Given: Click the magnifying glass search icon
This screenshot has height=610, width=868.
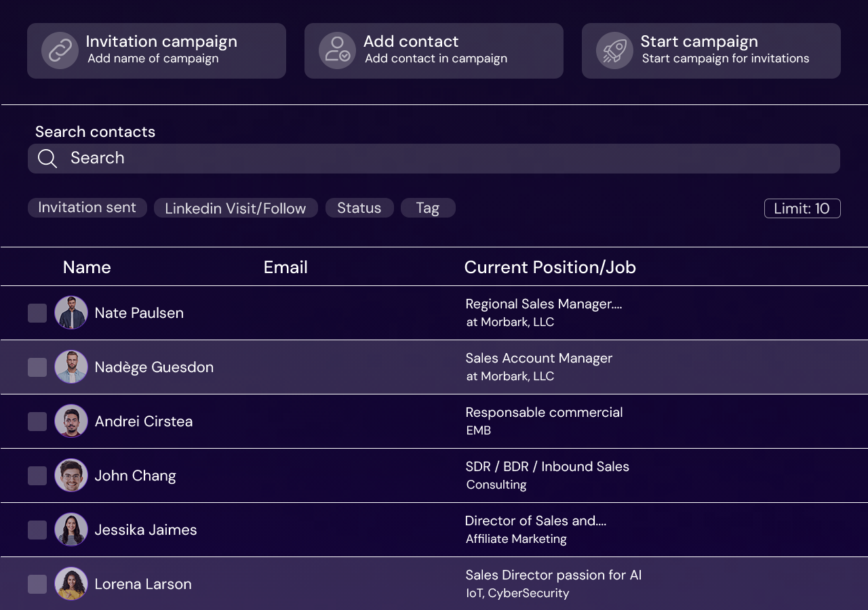Looking at the screenshot, I should point(47,159).
